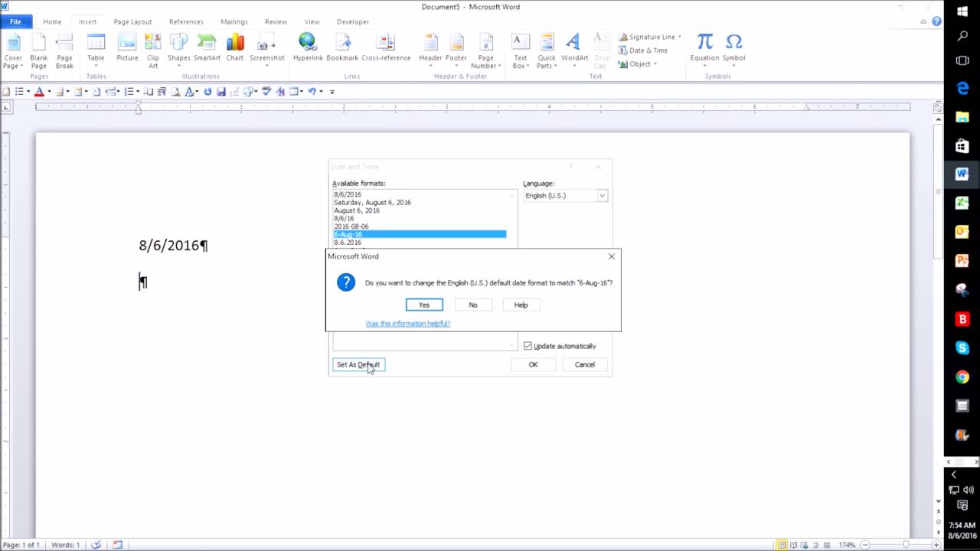
Task: Click No in the Microsoft Word prompt
Action: point(473,305)
